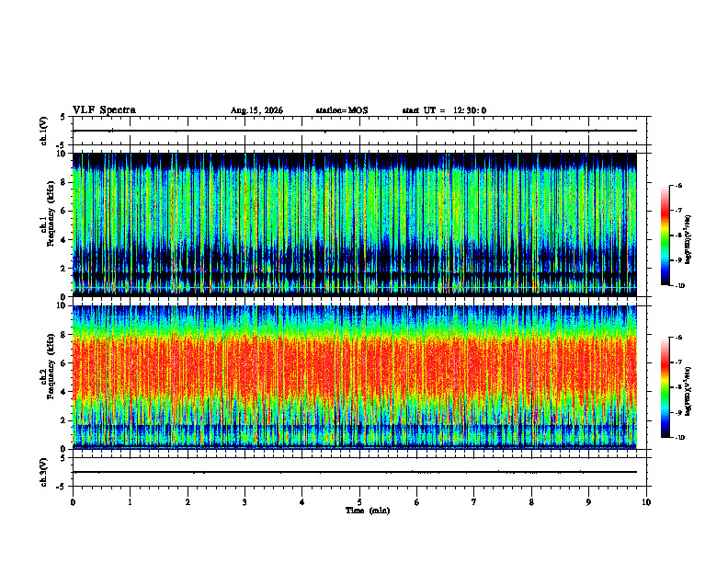Click the VLF Spectra title text

[x=104, y=110]
